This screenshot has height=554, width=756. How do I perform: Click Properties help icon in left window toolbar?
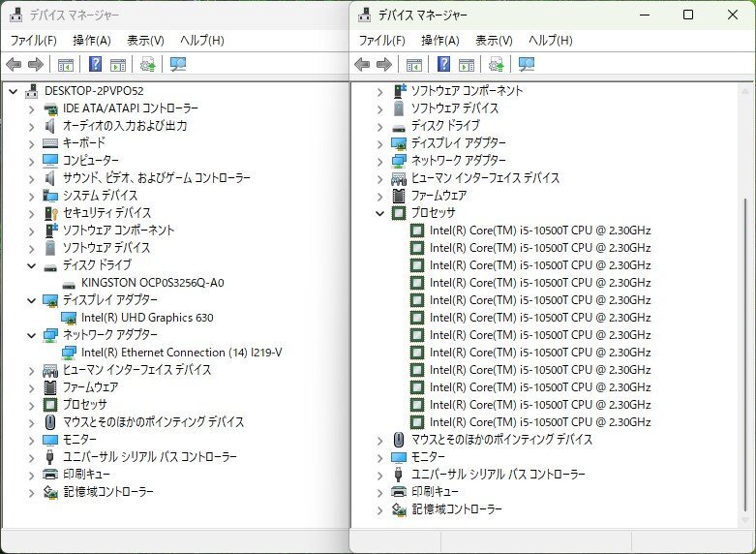tap(96, 64)
